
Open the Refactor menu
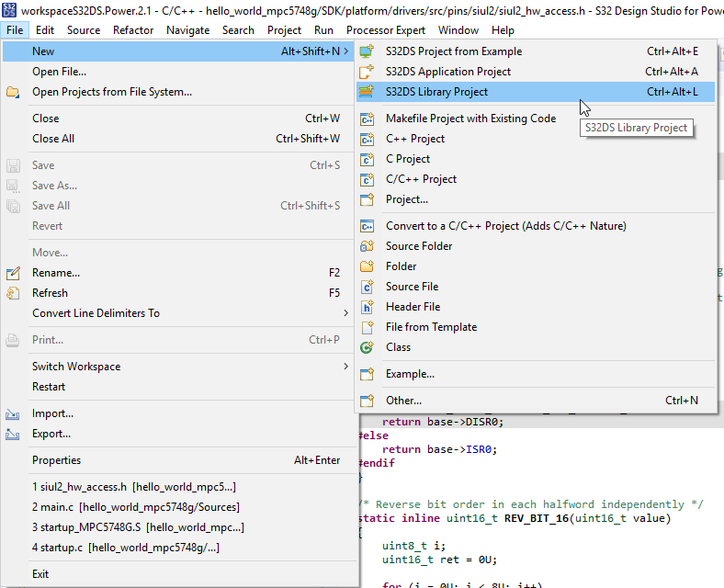tap(133, 30)
